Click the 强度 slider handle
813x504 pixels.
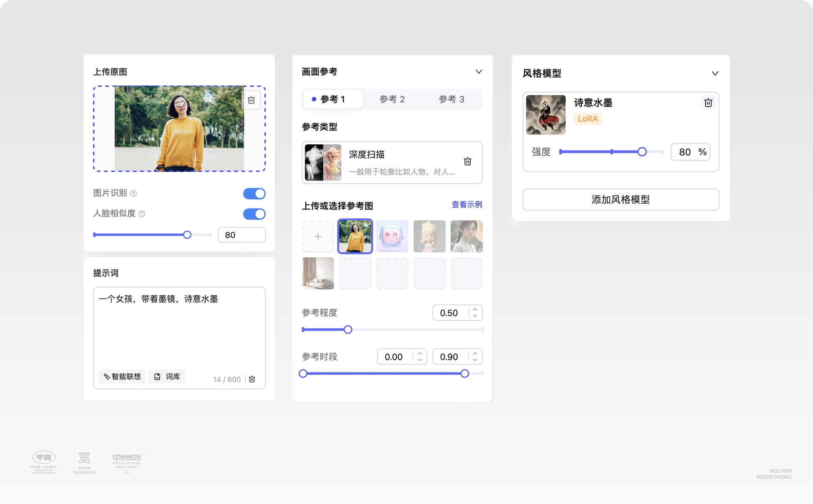coord(642,151)
